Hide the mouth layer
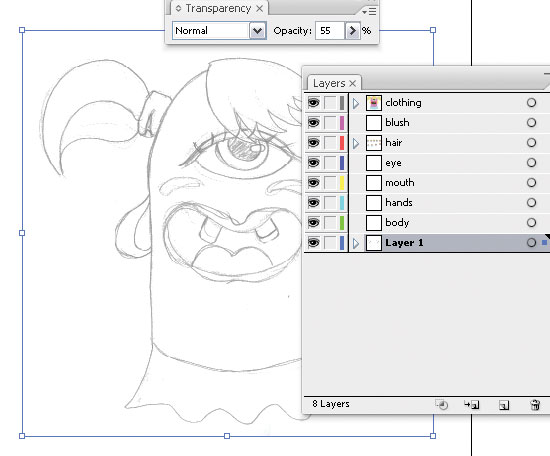 click(314, 182)
